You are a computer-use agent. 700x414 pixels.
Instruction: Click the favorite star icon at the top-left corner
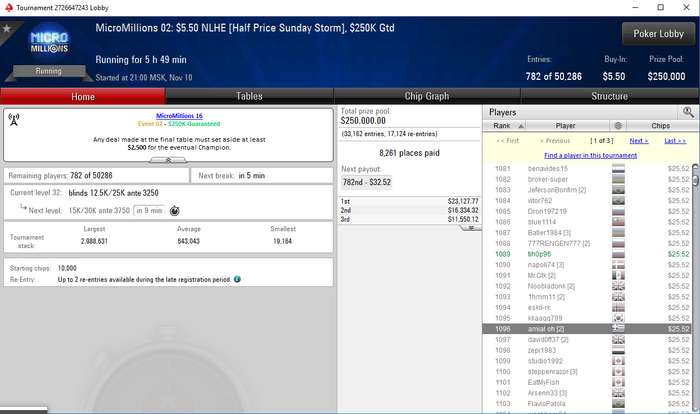(6, 29)
